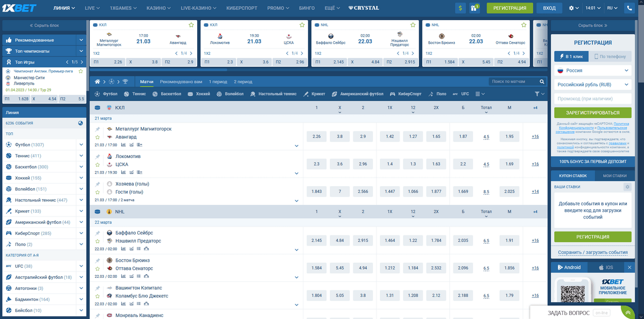Image resolution: width=644 pixels, height=319 pixels.
Task: Favorite the Локомотив match in list
Action: (98, 165)
